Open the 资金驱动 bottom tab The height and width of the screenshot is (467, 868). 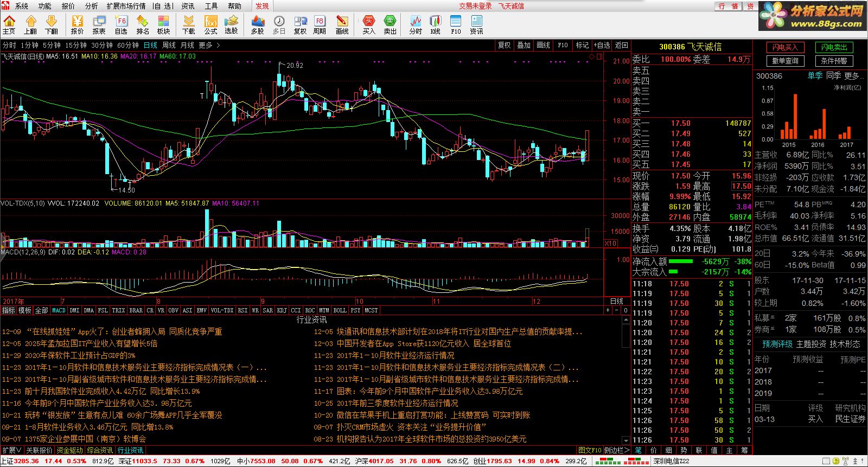(x=69, y=450)
